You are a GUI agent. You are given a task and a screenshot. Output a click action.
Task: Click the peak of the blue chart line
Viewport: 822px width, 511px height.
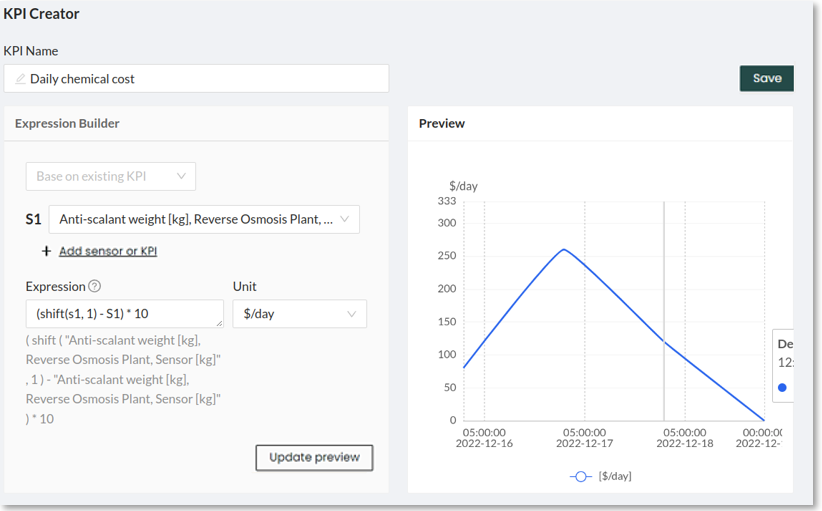(564, 249)
